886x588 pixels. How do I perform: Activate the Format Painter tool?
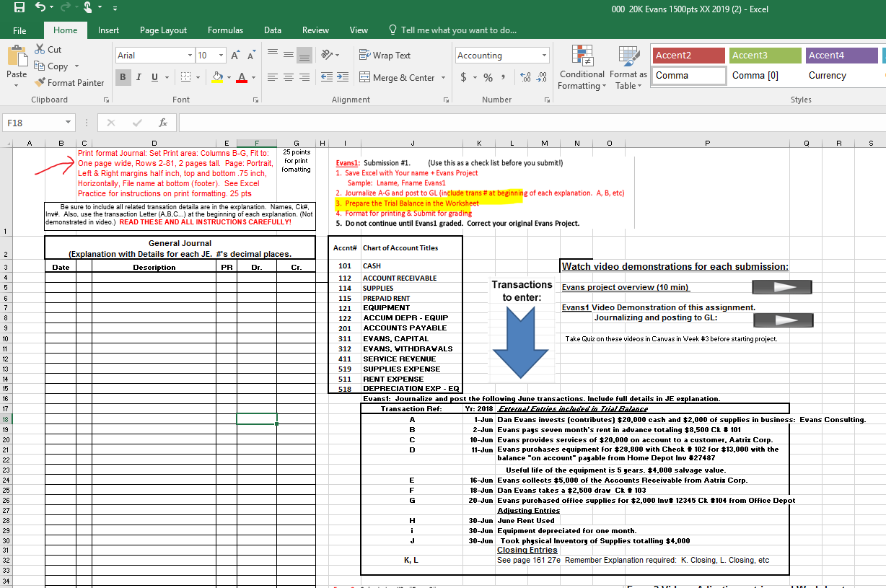(x=69, y=82)
